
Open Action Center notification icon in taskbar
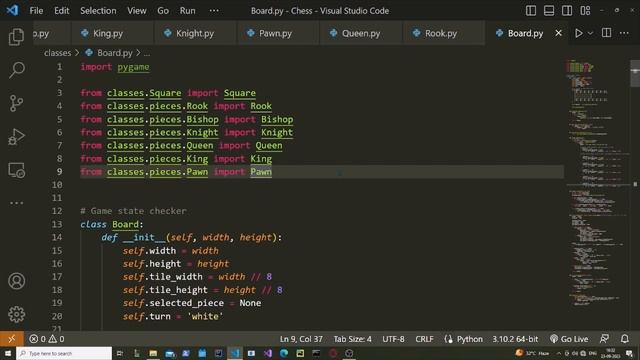(629, 353)
